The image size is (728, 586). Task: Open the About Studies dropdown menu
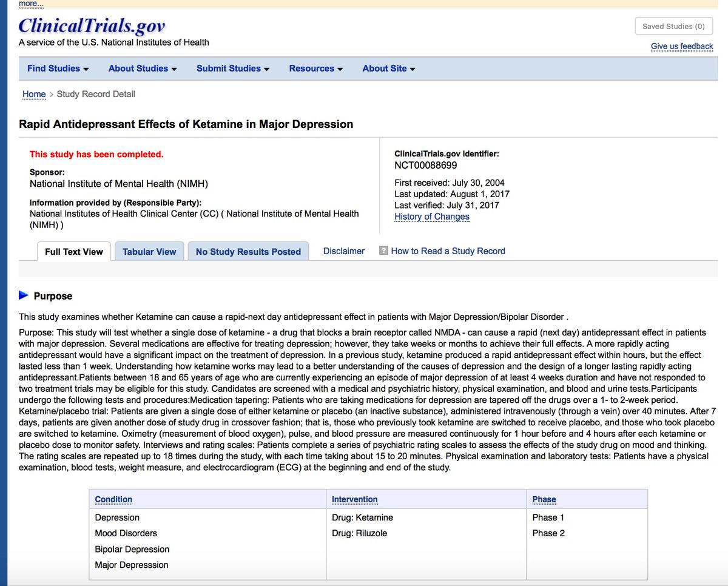(143, 69)
